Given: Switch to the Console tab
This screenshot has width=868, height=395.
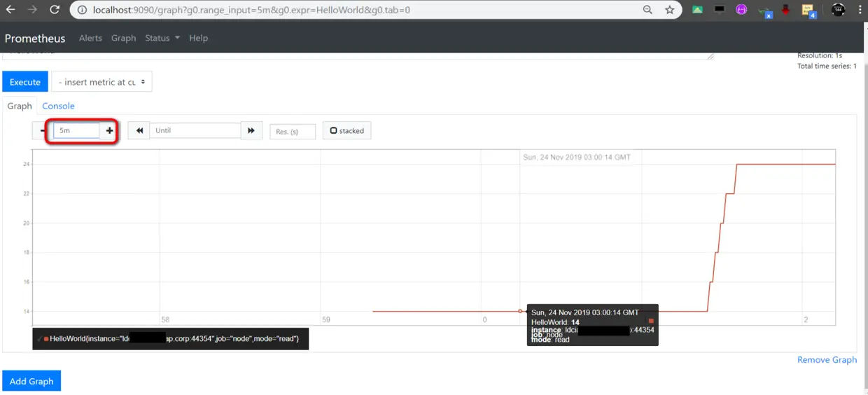Looking at the screenshot, I should pos(58,106).
